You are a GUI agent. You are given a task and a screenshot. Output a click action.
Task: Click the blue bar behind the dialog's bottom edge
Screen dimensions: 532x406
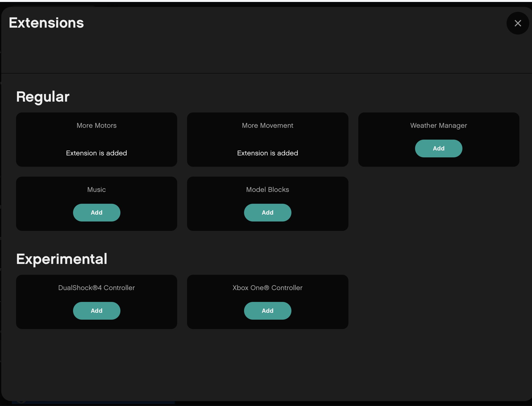pyautogui.click(x=99, y=403)
